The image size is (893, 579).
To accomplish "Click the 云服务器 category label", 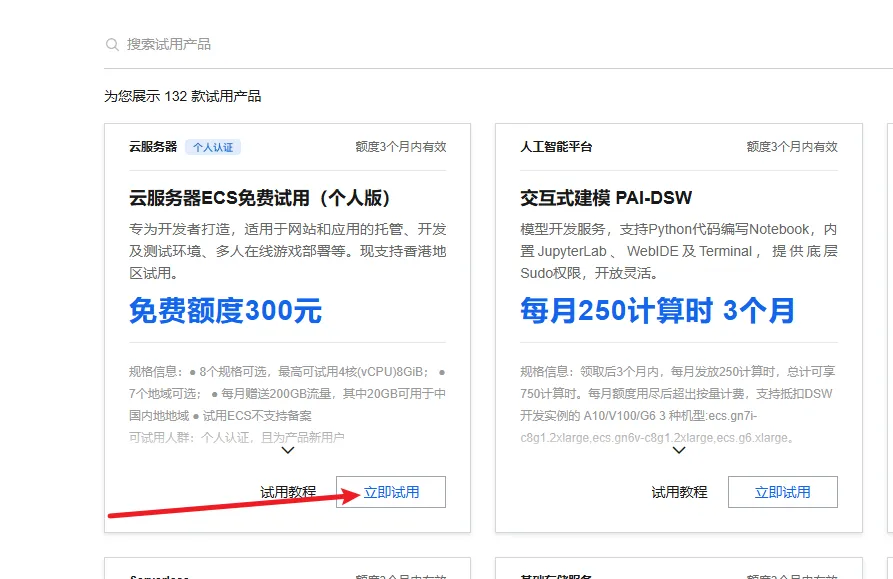I will click(x=153, y=147).
